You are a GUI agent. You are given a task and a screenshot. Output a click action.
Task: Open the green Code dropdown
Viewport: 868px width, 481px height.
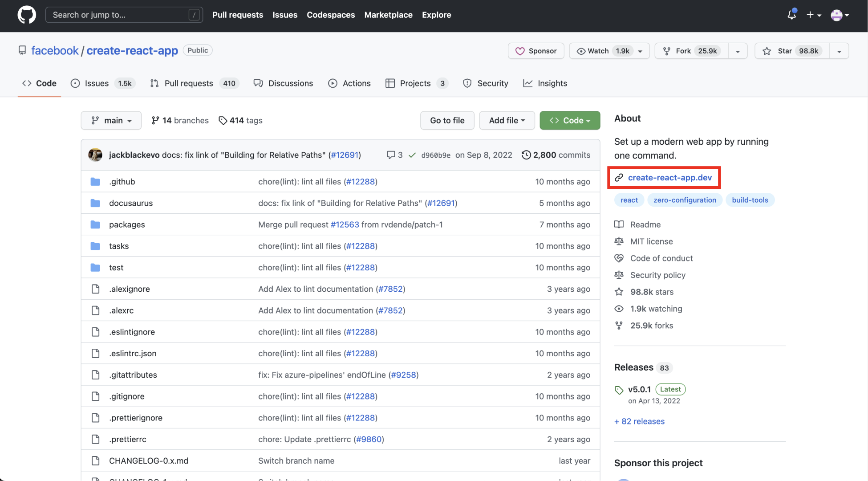(x=570, y=120)
